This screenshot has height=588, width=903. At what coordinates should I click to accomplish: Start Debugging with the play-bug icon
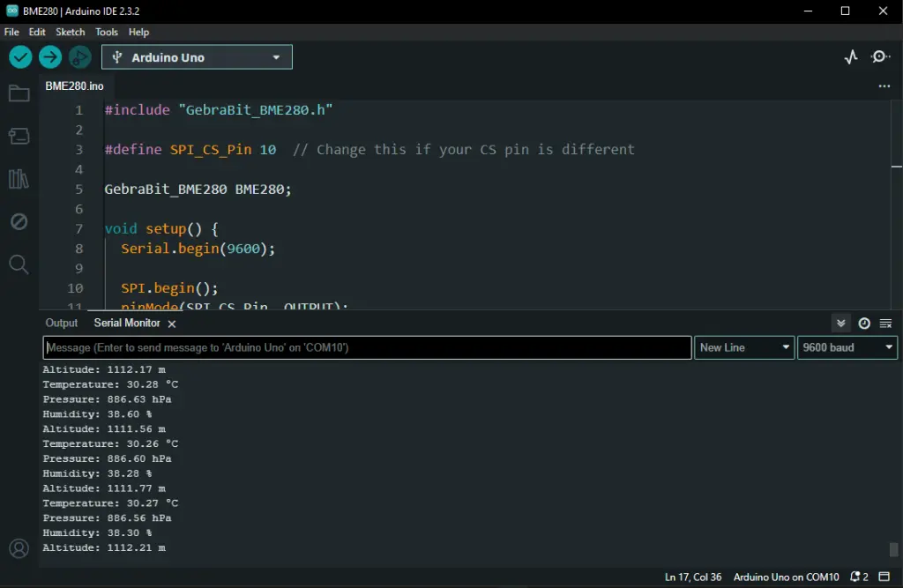80,57
